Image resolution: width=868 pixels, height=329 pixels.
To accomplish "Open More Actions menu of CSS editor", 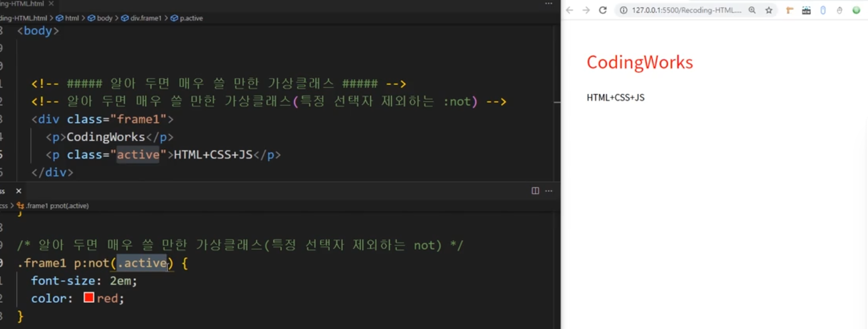I will pyautogui.click(x=548, y=191).
